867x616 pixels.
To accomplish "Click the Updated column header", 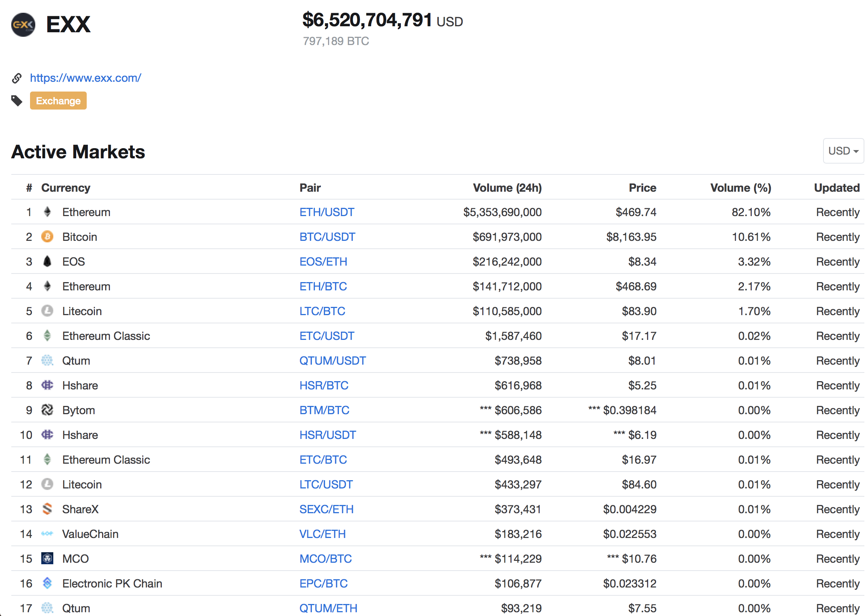I will pos(837,188).
